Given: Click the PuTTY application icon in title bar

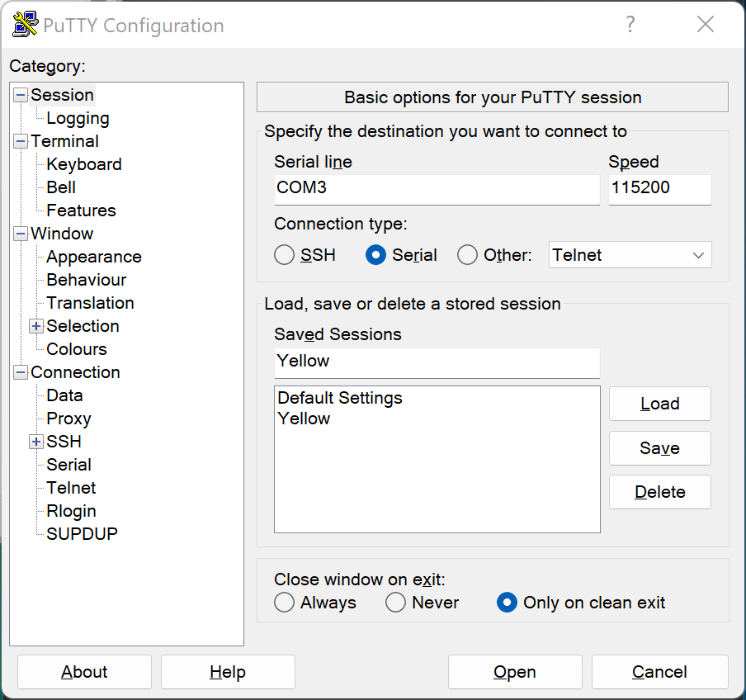Looking at the screenshot, I should coord(23,24).
